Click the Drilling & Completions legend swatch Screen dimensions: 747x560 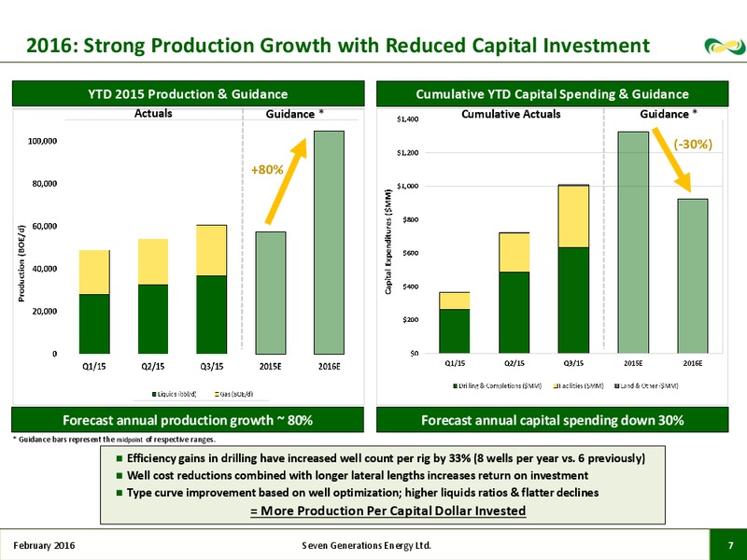455,385
